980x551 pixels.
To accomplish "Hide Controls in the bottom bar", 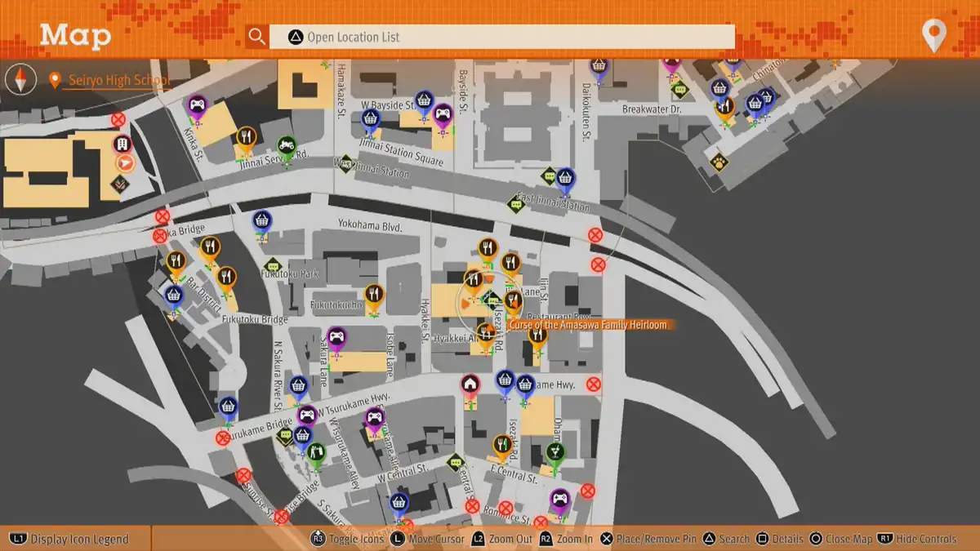I will (917, 539).
